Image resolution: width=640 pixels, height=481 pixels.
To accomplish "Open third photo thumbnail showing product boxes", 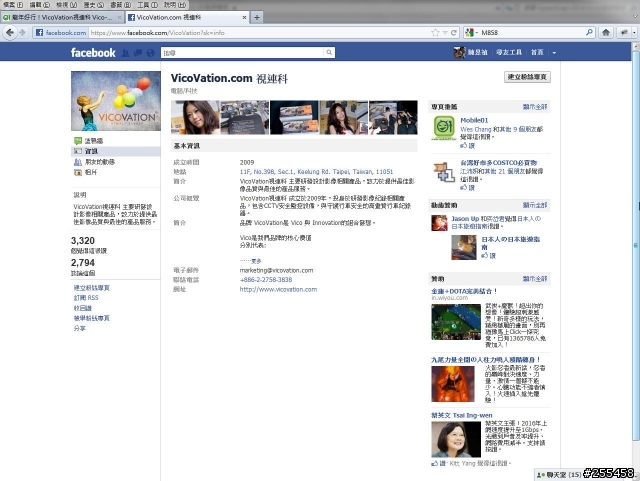I will 294,118.
